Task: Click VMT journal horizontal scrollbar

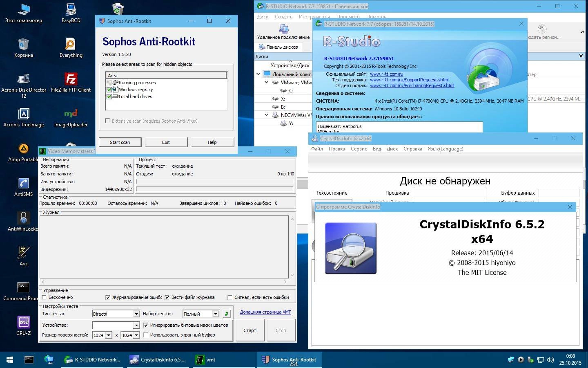Action: (164, 282)
